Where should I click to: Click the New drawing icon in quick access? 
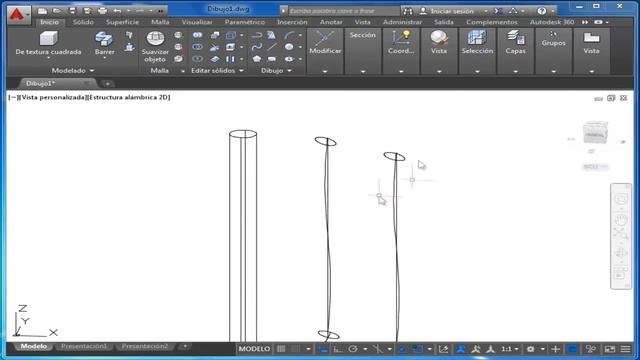click(x=42, y=11)
